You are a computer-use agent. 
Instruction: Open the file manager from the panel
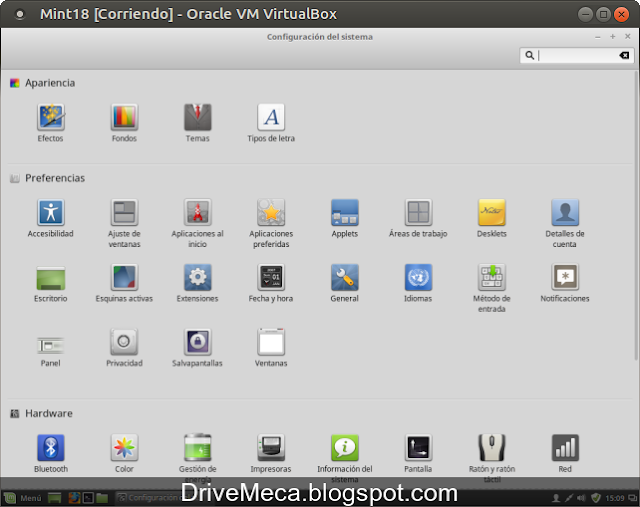pos(102,498)
